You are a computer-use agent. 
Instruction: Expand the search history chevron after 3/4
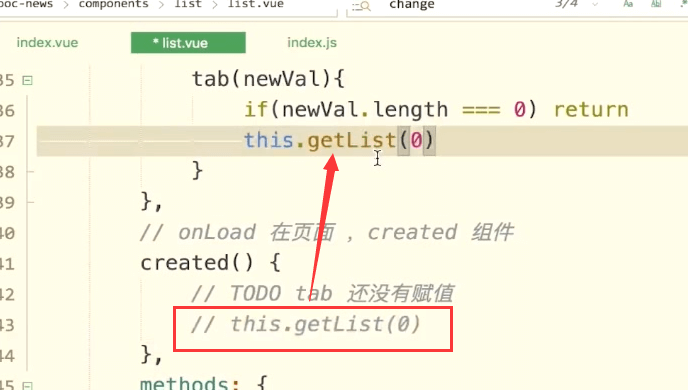click(x=595, y=4)
